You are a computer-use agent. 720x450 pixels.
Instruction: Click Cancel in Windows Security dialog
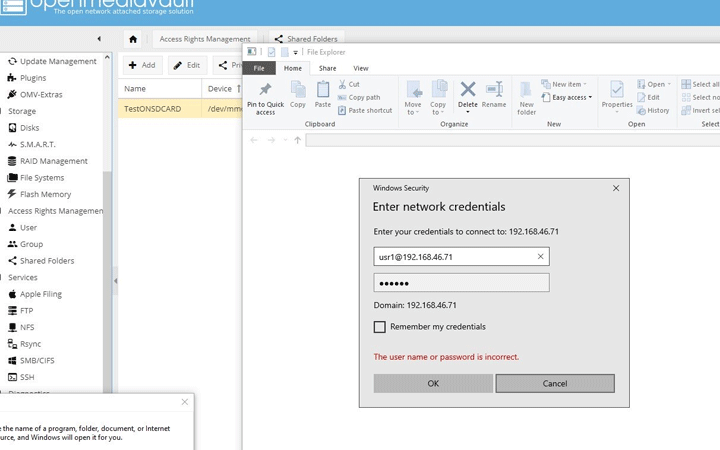(x=555, y=383)
